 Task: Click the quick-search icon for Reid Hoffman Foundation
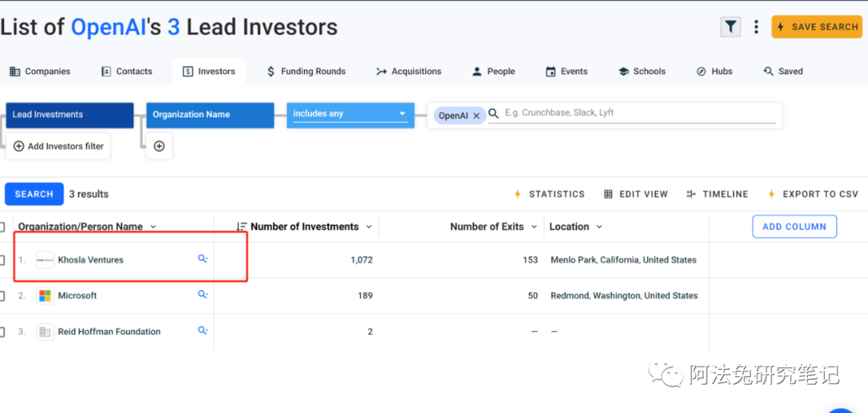click(x=203, y=330)
